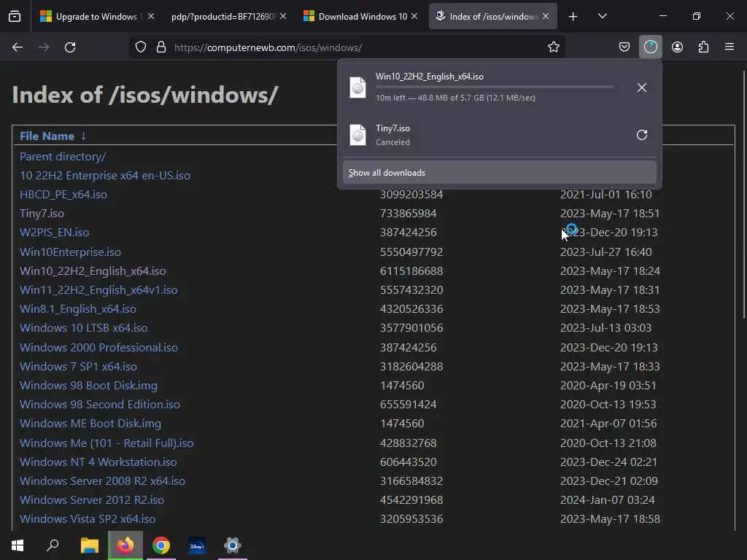Screen dimensions: 747x560
Task: Click Show all downloads
Action: click(x=499, y=172)
